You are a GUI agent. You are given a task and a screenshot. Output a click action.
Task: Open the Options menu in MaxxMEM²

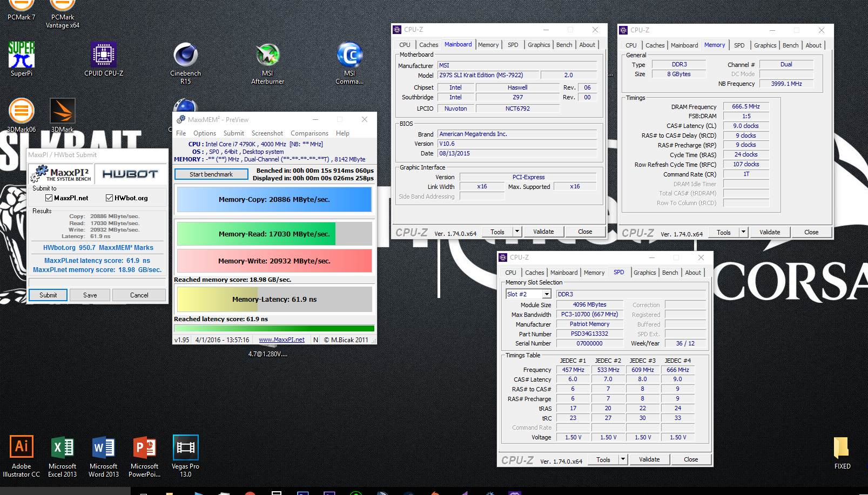pos(205,133)
